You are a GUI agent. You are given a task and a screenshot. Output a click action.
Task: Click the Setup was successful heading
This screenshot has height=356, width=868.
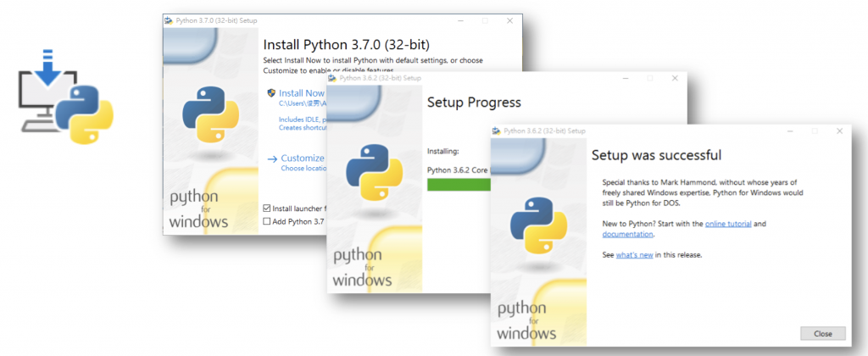[x=657, y=154]
